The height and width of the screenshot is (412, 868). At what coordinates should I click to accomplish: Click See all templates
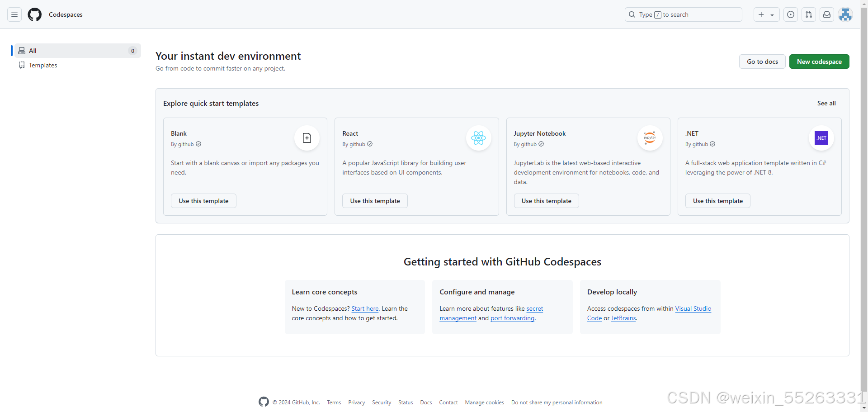coord(826,103)
